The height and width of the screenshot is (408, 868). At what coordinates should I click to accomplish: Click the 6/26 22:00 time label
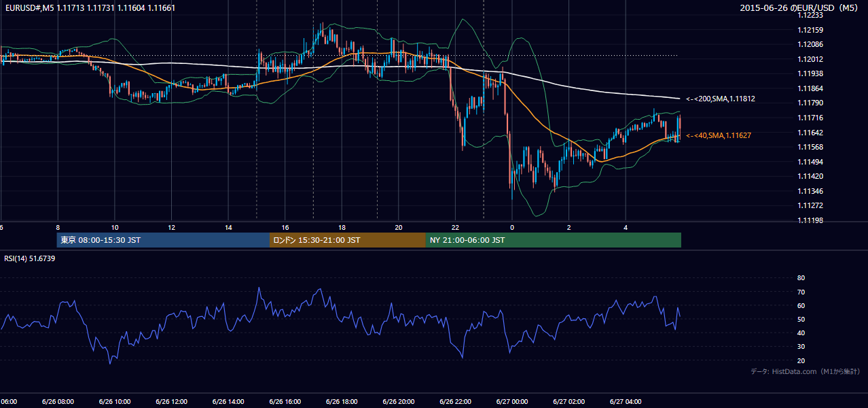point(455,402)
